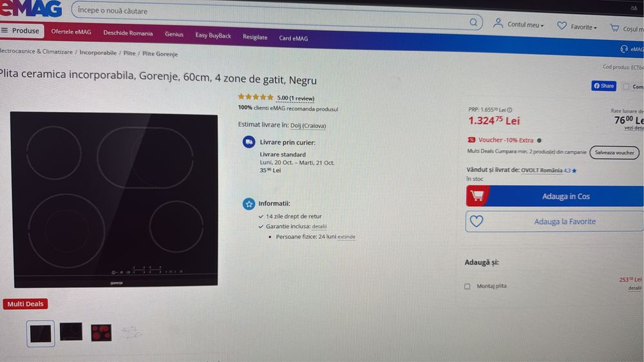Open the Produse hamburger menu
The image size is (644, 362).
coord(21,31)
